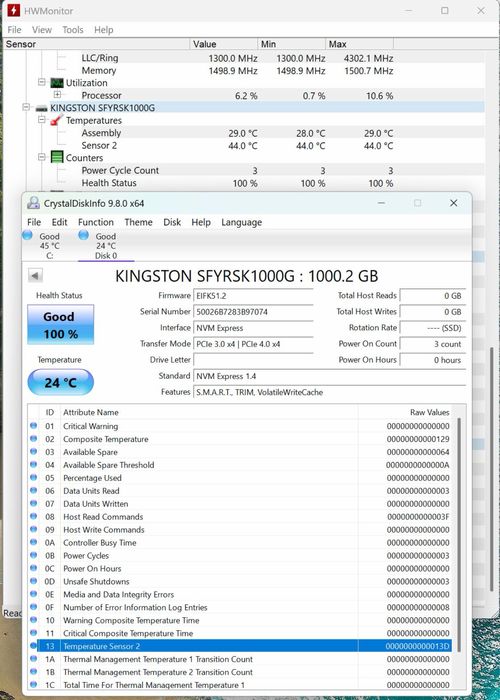The image size is (500, 700).
Task: Click the Max column header in HWMonitor
Action: pyautogui.click(x=359, y=44)
